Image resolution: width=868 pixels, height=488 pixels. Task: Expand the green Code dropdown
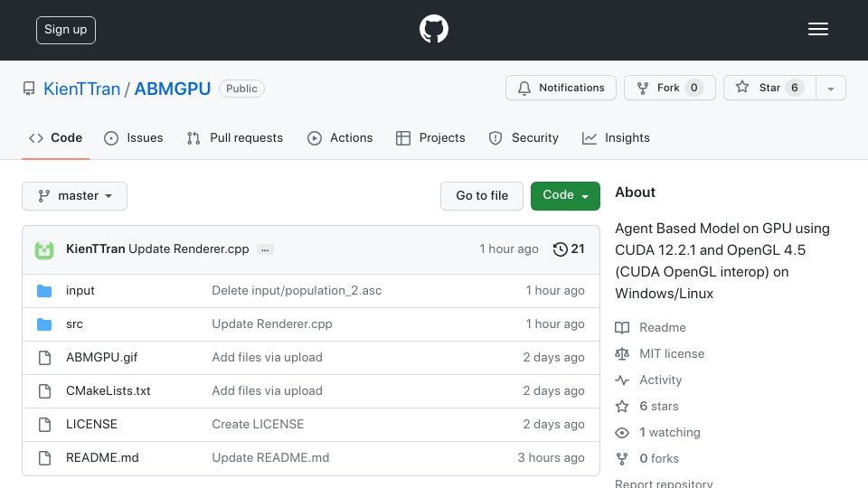(x=565, y=196)
